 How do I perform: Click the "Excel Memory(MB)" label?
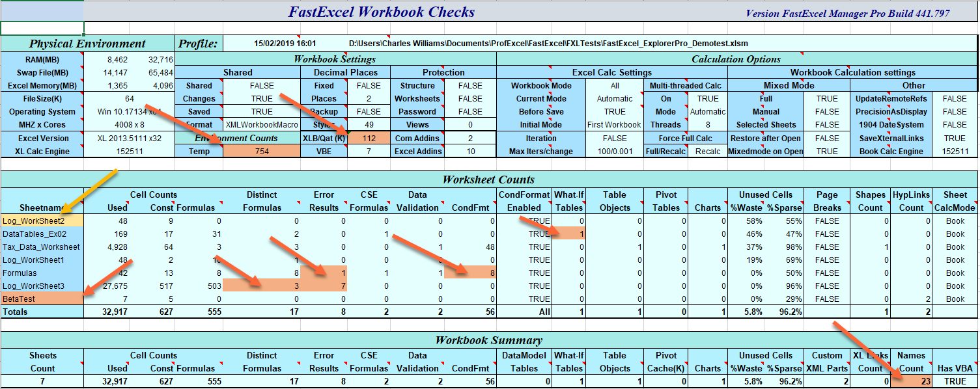(x=42, y=86)
